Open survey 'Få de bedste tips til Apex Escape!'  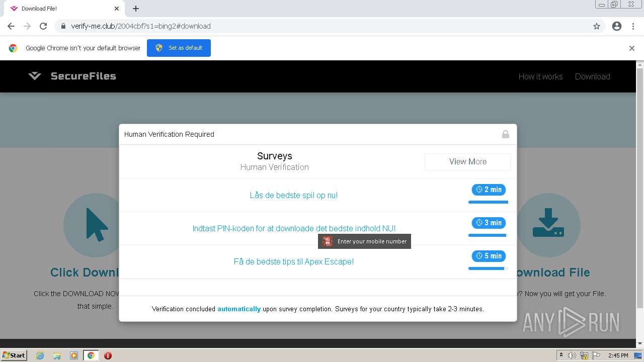pos(294,261)
